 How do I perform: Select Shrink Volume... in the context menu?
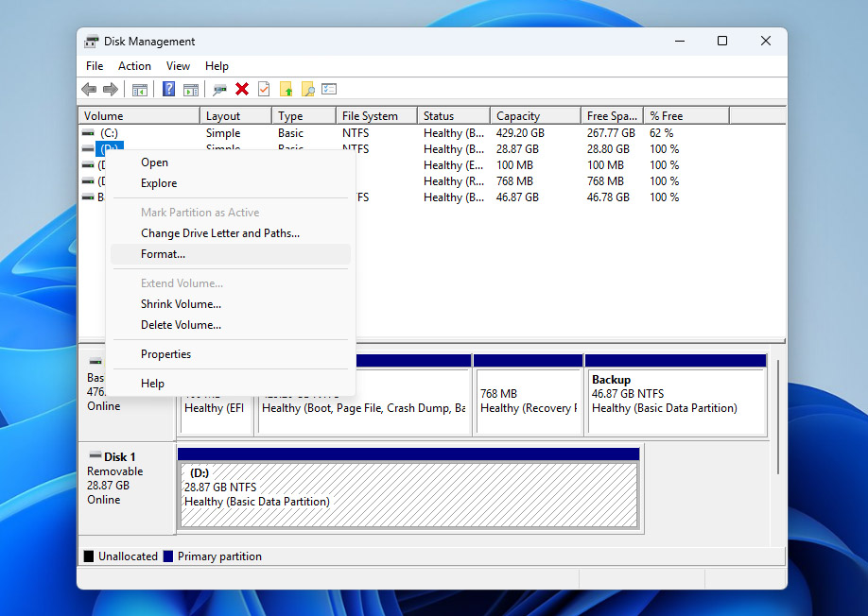coord(231,304)
